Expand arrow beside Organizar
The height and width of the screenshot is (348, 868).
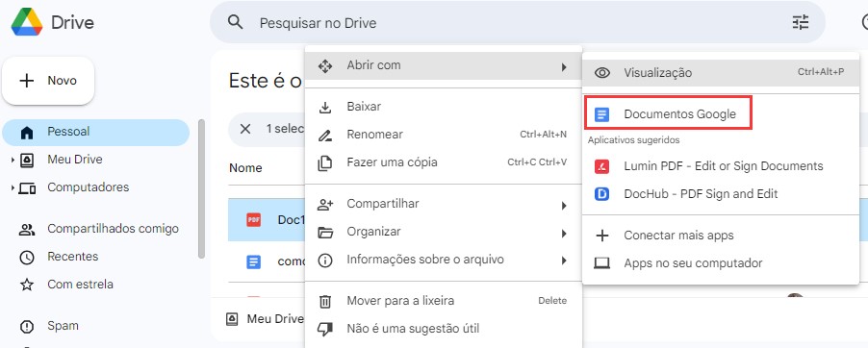tap(564, 233)
